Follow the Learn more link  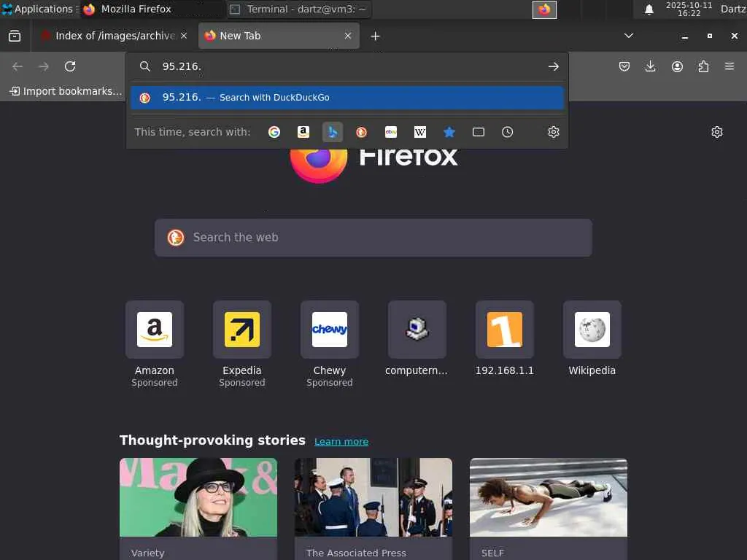[341, 441]
